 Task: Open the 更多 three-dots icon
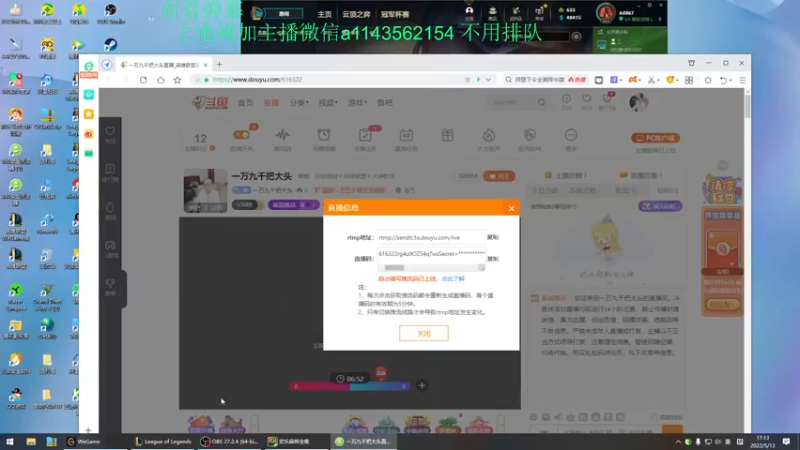coord(571,135)
